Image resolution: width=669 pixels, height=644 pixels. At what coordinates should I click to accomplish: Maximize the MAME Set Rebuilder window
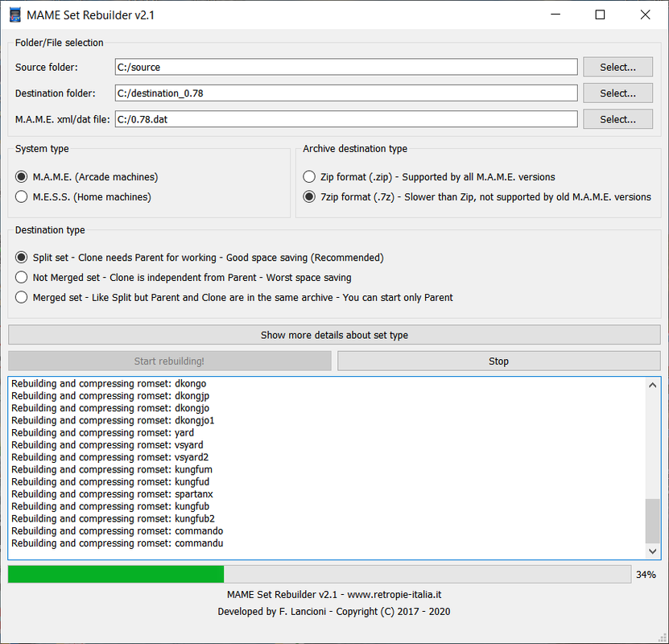[600, 14]
